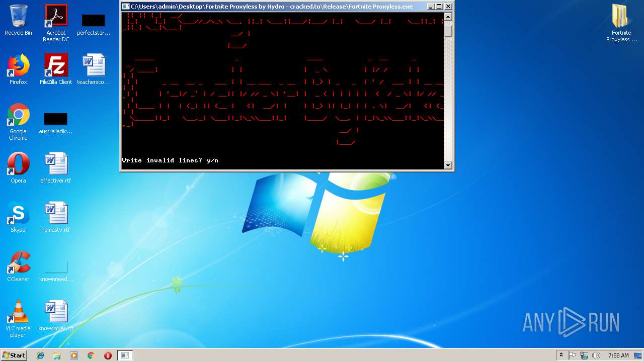The height and width of the screenshot is (362, 644).
Task: Open network status tray icon
Action: point(584,355)
